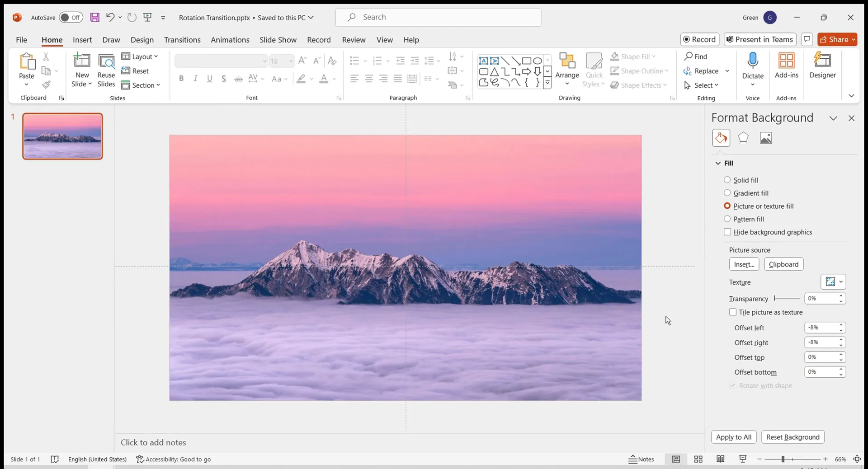Select the Oval shape in shapes gallery
This screenshot has height=469, width=868.
pos(537,61)
